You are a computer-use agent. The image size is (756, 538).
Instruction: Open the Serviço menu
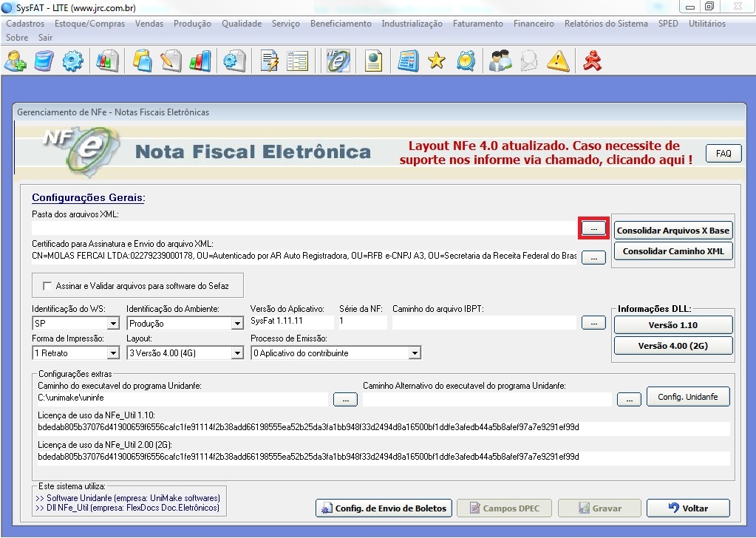pyautogui.click(x=285, y=24)
